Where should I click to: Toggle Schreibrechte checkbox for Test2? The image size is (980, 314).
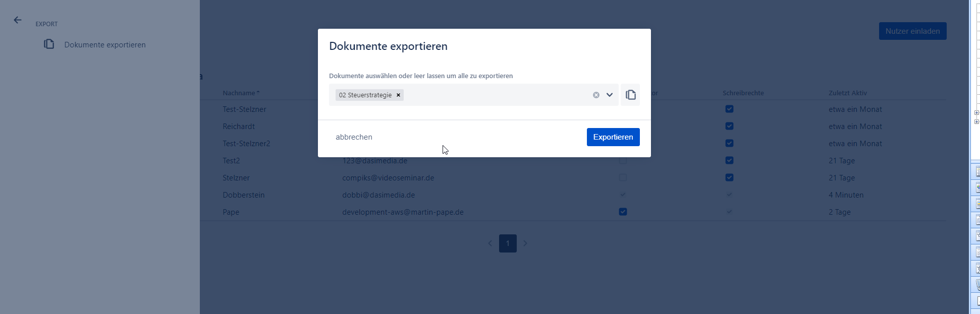point(729,160)
